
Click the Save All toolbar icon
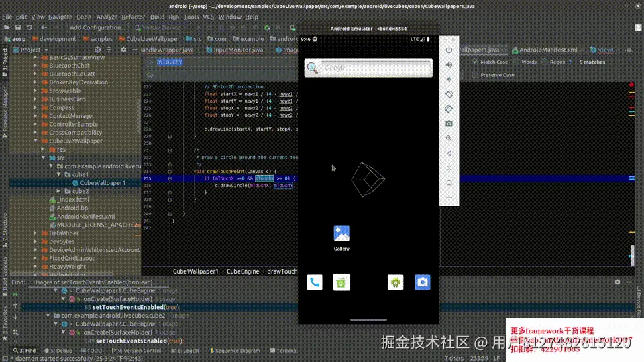point(18,27)
